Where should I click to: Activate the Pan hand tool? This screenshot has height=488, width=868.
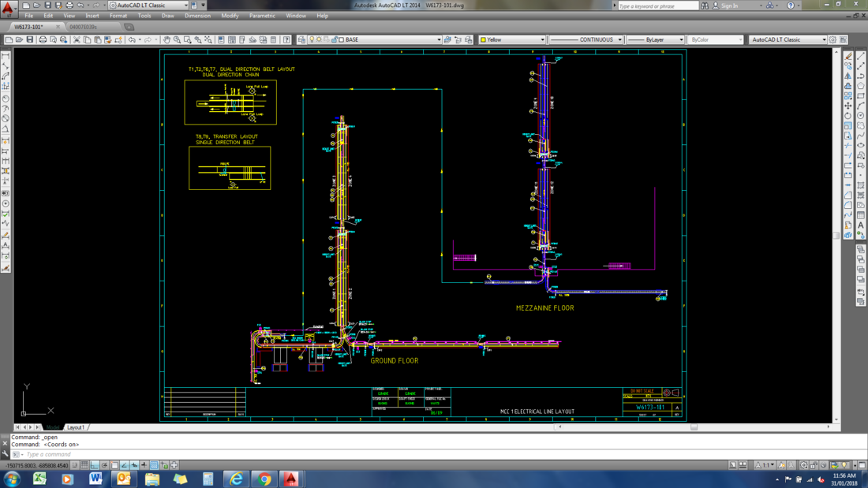click(166, 40)
